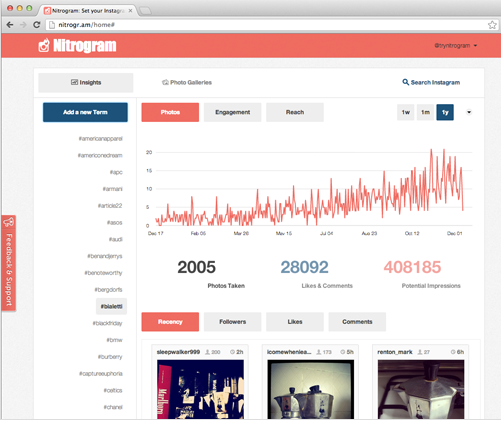501x421 pixels.
Task: Open sleepwalker999's photo thumbnail
Action: (200, 389)
